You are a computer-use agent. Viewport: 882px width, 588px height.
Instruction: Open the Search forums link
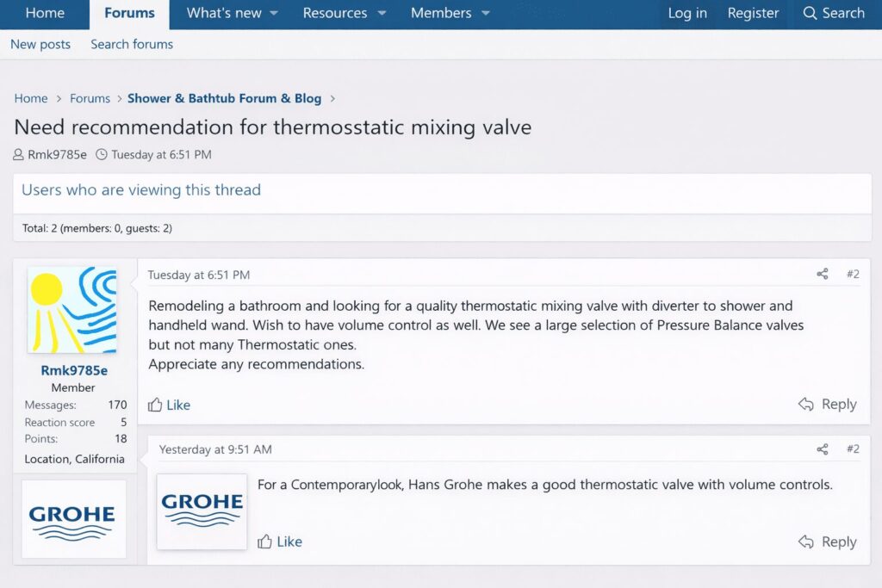coord(132,44)
